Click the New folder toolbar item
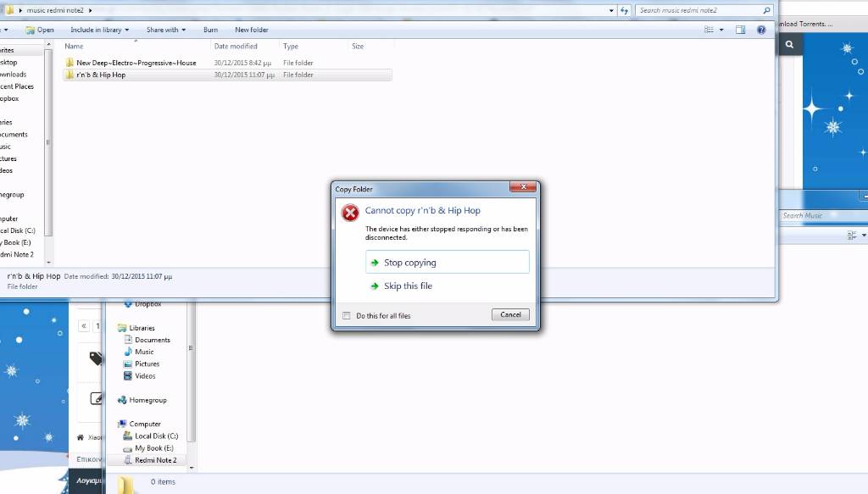Image resolution: width=868 pixels, height=494 pixels. tap(252, 30)
